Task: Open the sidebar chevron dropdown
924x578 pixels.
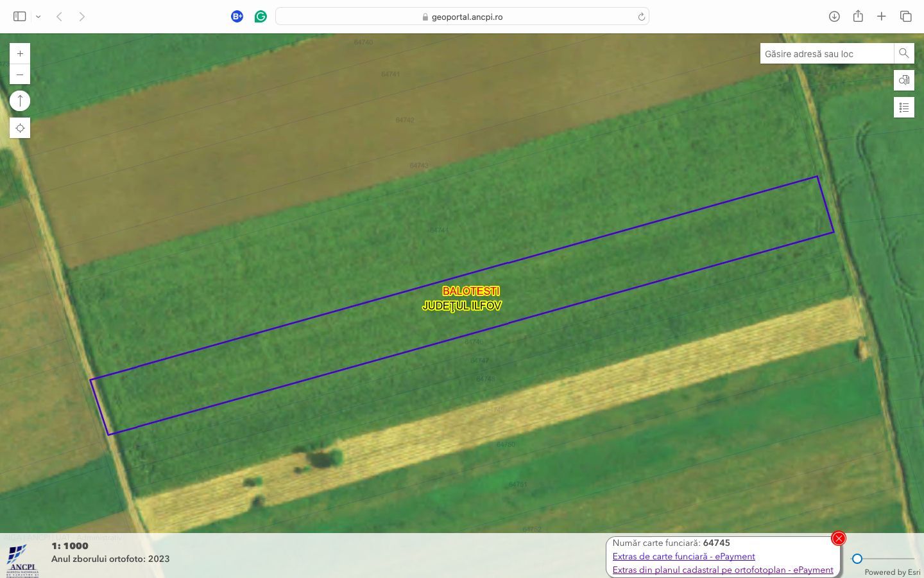Action: point(37,16)
